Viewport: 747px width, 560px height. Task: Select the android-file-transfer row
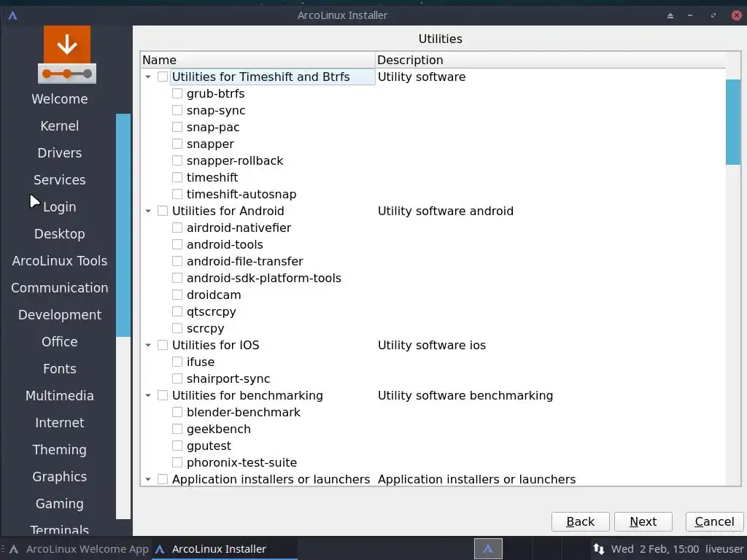pos(245,262)
